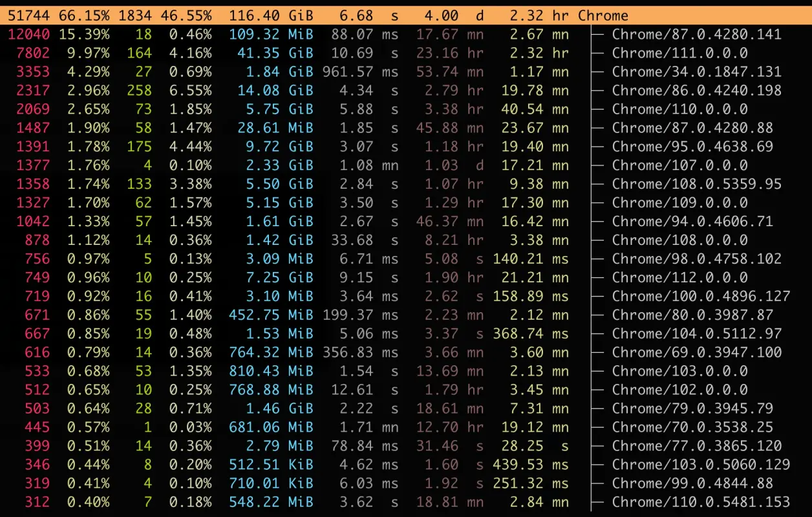Click the total hits value 51744
812x517 pixels.
click(x=28, y=16)
